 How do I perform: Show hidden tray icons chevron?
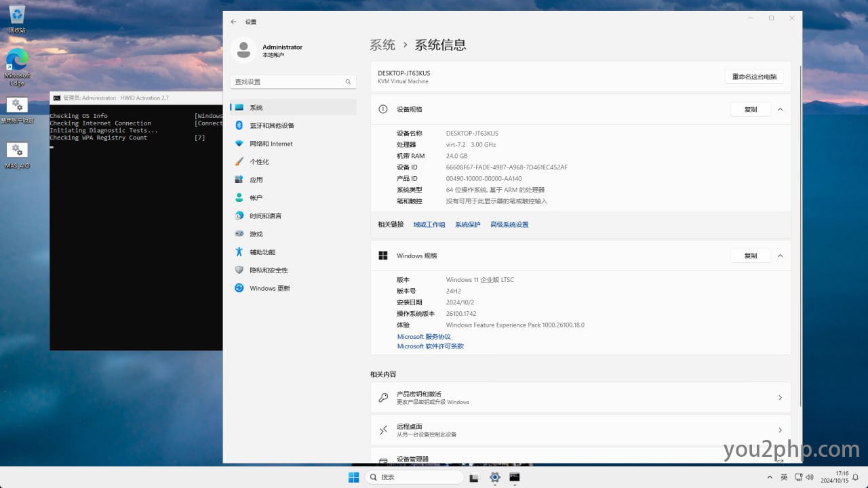[770, 477]
